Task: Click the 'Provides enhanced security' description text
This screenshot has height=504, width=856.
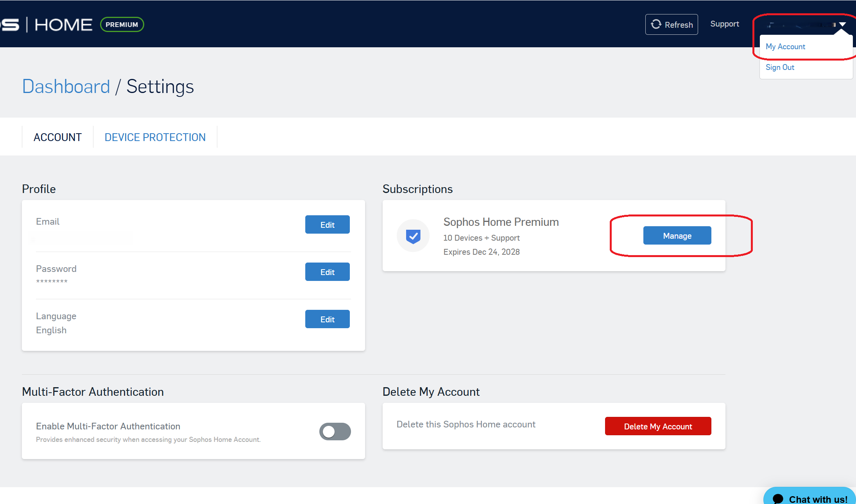Action: (148, 440)
